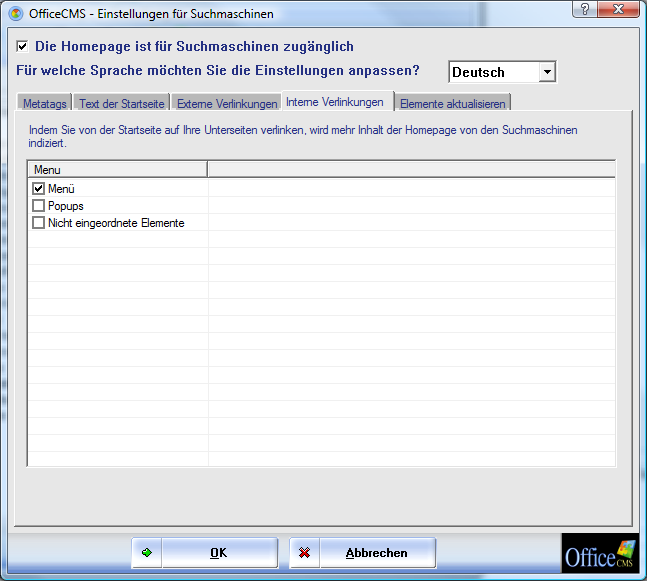Image resolution: width=647 pixels, height=581 pixels.
Task: Uncheck the Menü checkbox
Action: 38,189
